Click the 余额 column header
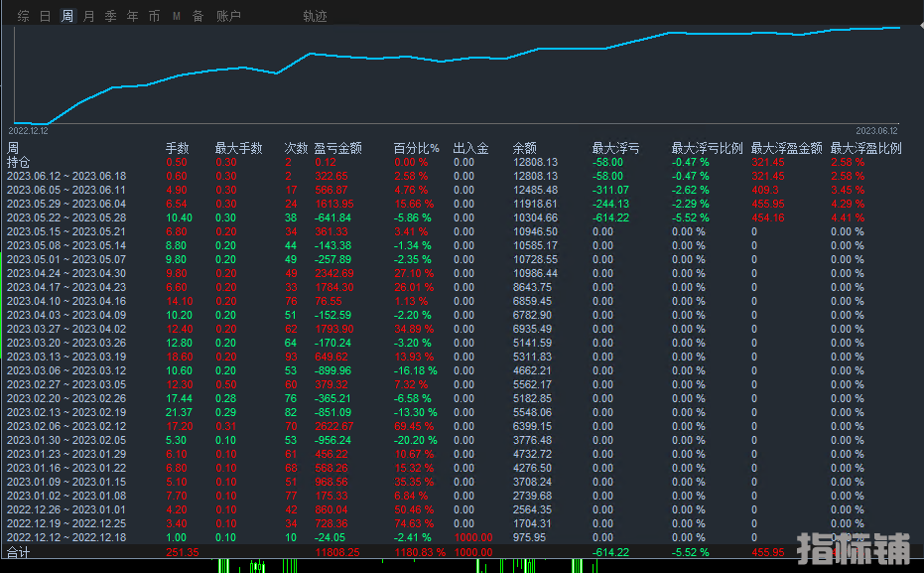Image resolution: width=924 pixels, height=573 pixels. click(524, 148)
